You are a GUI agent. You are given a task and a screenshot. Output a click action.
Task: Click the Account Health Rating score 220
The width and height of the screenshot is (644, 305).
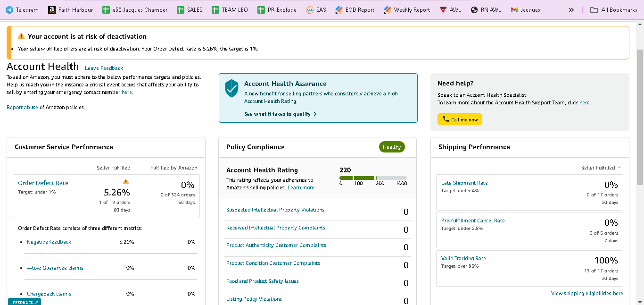click(345, 170)
